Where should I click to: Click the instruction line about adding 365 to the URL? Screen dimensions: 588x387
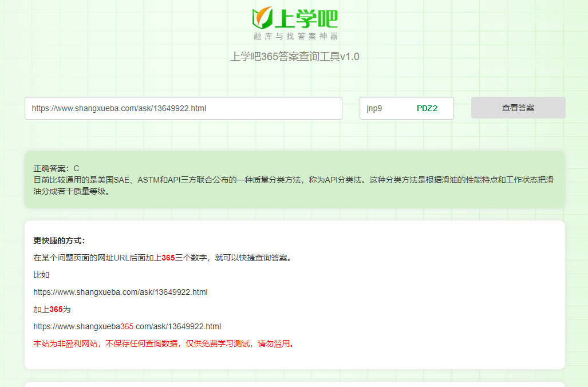[x=163, y=258]
